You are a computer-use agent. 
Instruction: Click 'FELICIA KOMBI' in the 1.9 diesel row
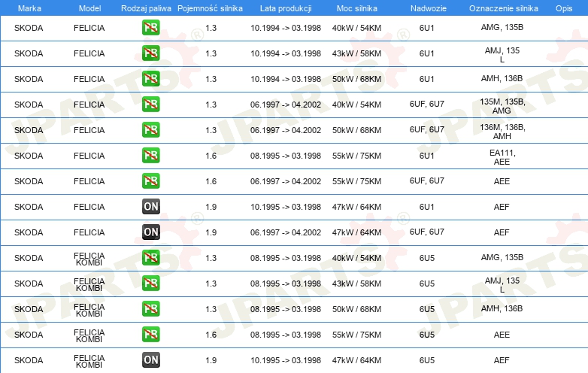(x=89, y=361)
